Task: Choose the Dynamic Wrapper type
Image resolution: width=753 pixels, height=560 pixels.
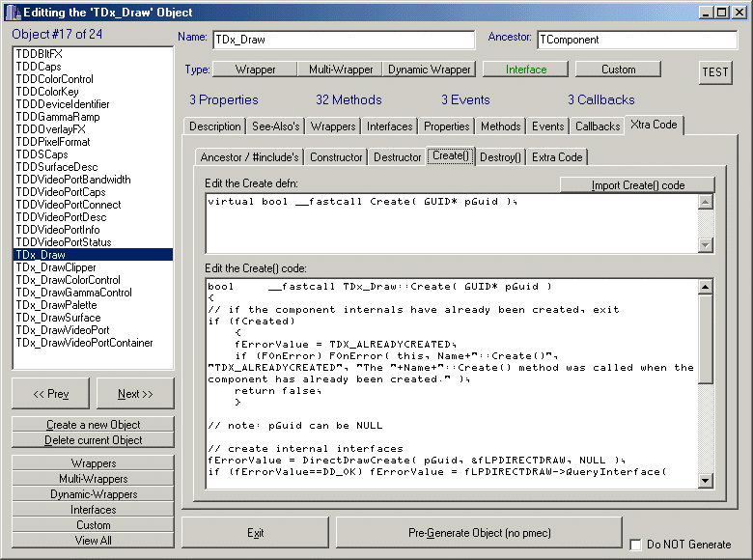Action: pos(430,70)
